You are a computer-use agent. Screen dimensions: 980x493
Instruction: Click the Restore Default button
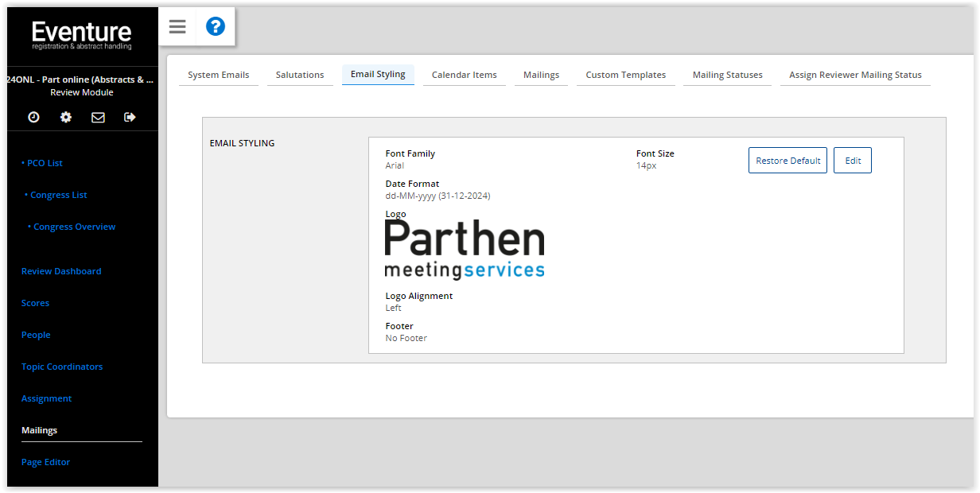tap(788, 161)
